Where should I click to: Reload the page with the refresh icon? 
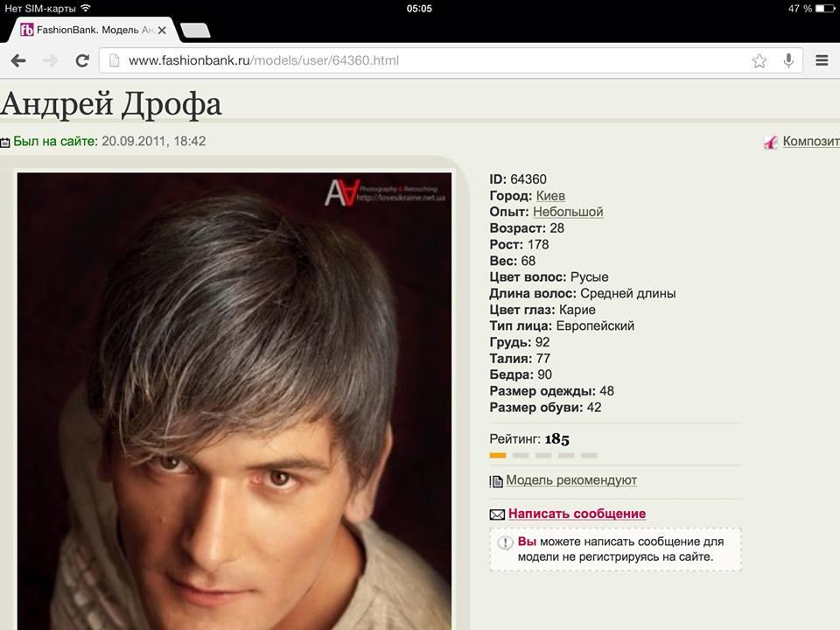(x=82, y=60)
